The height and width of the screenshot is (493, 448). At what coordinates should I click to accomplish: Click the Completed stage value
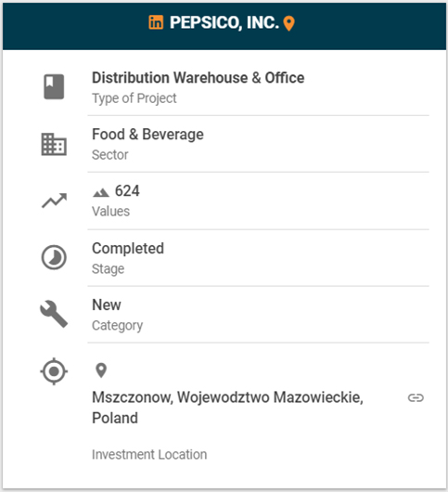128,249
